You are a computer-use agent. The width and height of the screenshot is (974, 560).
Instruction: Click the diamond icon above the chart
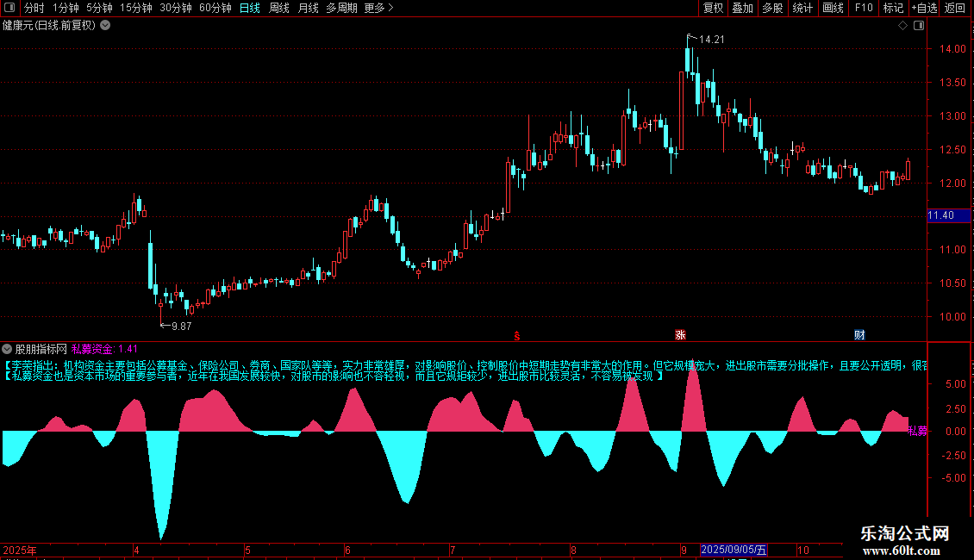tap(902, 26)
